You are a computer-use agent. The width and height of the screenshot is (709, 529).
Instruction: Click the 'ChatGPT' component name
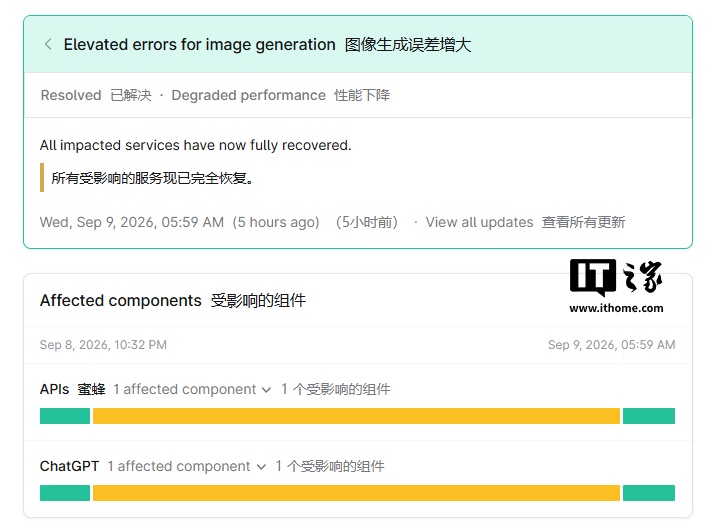pos(69,466)
